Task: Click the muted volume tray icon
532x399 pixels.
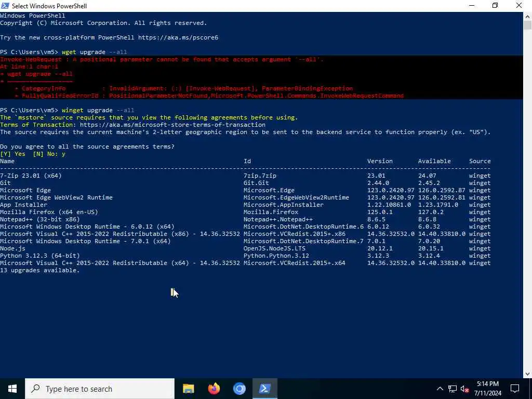Action: (x=464, y=389)
